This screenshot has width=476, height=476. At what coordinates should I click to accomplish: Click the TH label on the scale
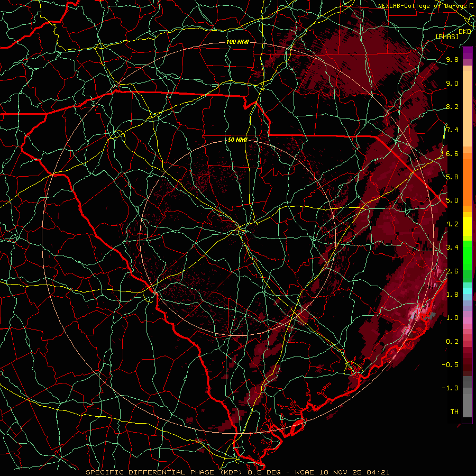(454, 412)
